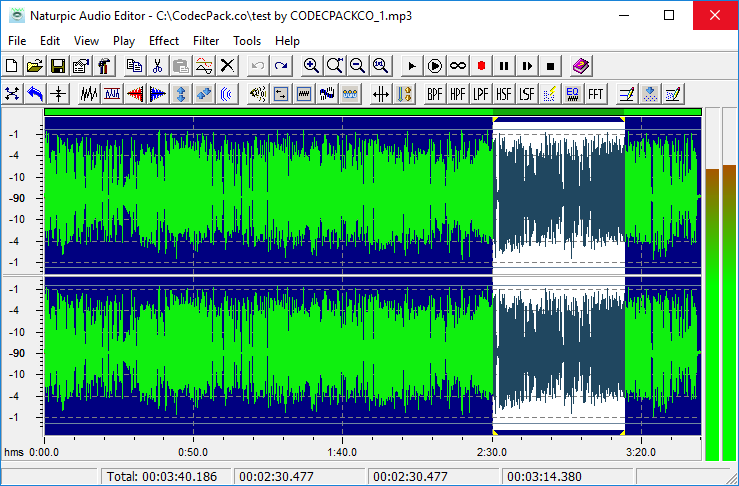Image resolution: width=739 pixels, height=486 pixels.
Task: Click the vertical arrows compress icon
Action: pyautogui.click(x=58, y=94)
